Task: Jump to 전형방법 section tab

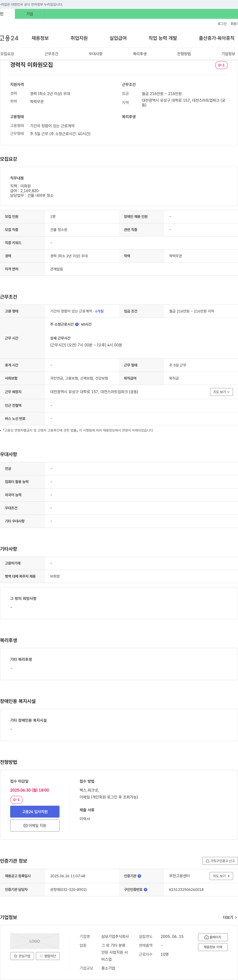Action: tap(184, 54)
